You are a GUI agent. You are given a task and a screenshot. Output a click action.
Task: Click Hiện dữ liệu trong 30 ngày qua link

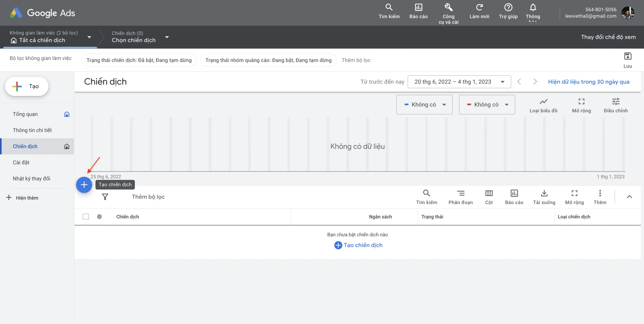[x=589, y=82]
